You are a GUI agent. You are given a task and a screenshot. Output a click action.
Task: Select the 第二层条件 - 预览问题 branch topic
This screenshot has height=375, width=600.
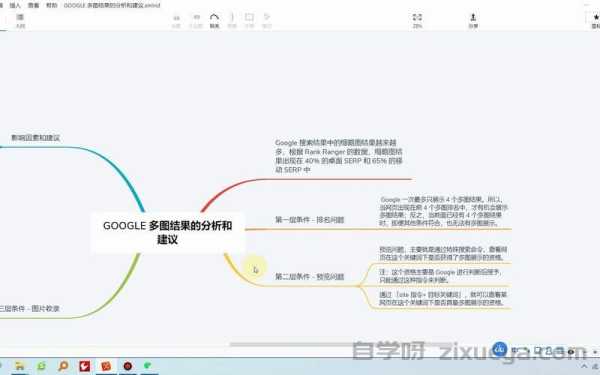tap(310, 276)
